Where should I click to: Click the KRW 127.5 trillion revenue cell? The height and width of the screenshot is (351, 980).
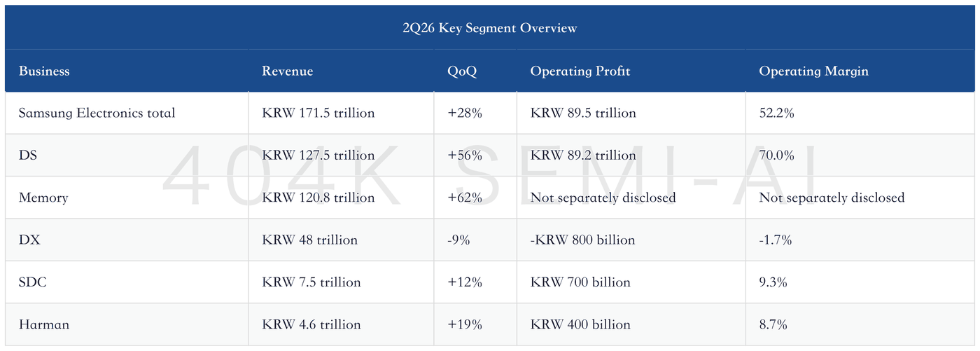pyautogui.click(x=318, y=156)
